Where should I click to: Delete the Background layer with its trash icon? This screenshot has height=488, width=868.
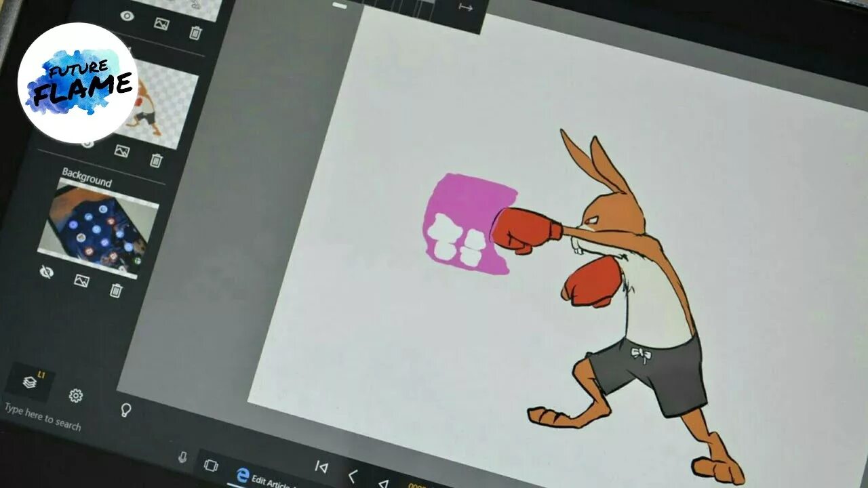pos(116,290)
